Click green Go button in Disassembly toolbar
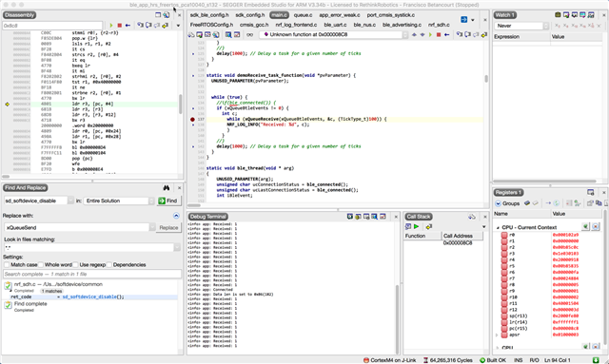The height and width of the screenshot is (364, 609). coord(111,26)
